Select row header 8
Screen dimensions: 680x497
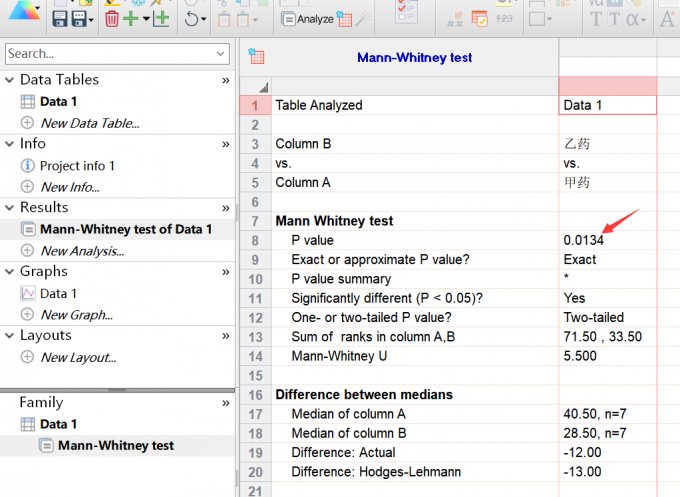click(x=255, y=240)
